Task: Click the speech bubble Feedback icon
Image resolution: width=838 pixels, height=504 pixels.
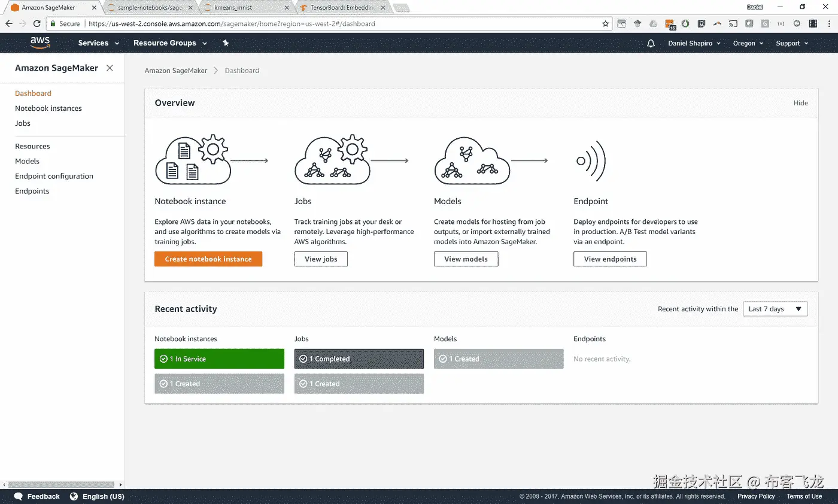Action: click(x=18, y=496)
